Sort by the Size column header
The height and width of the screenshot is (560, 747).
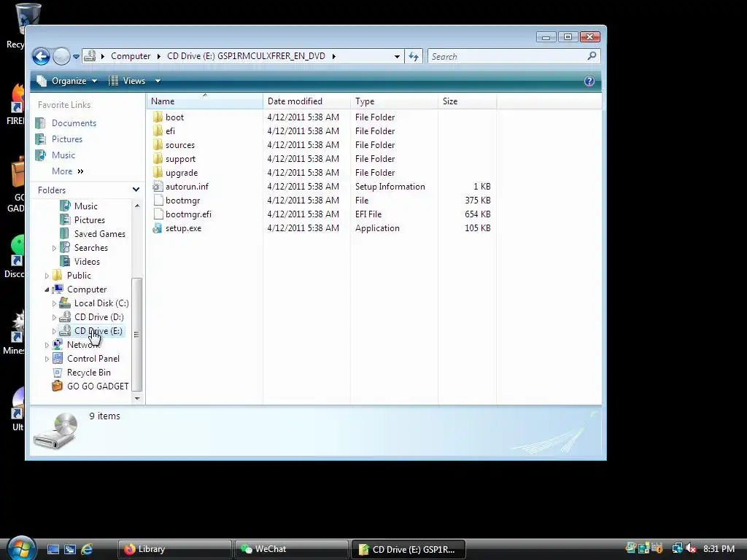[468, 101]
